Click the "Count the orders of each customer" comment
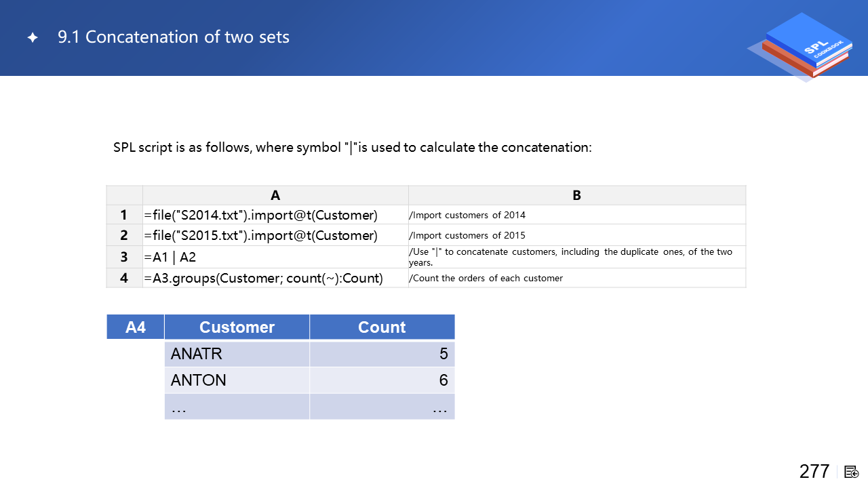This screenshot has width=868, height=488. click(x=486, y=278)
